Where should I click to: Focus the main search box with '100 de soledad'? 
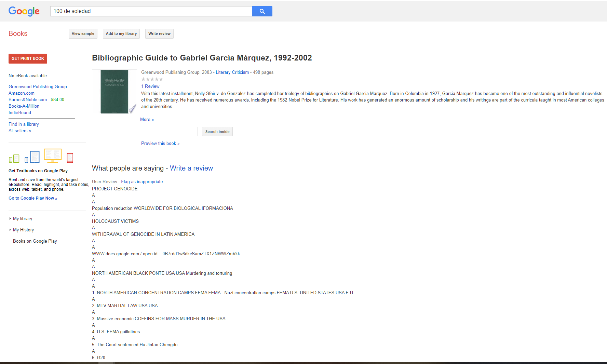pos(151,11)
